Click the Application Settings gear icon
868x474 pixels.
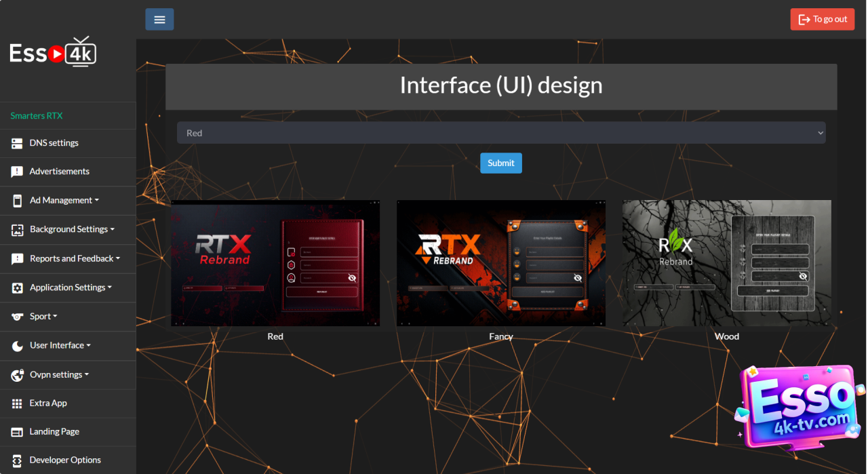17,288
